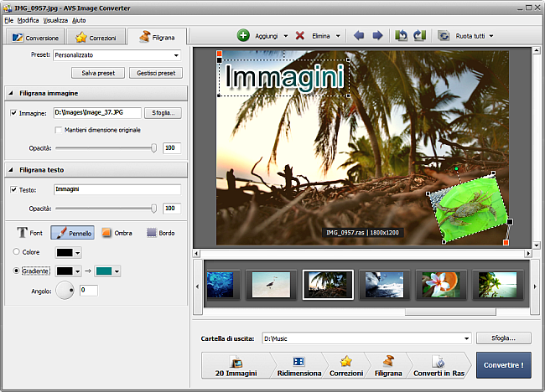545x392 pixels.
Task: Select the Pennello brush tool
Action: coord(73,233)
